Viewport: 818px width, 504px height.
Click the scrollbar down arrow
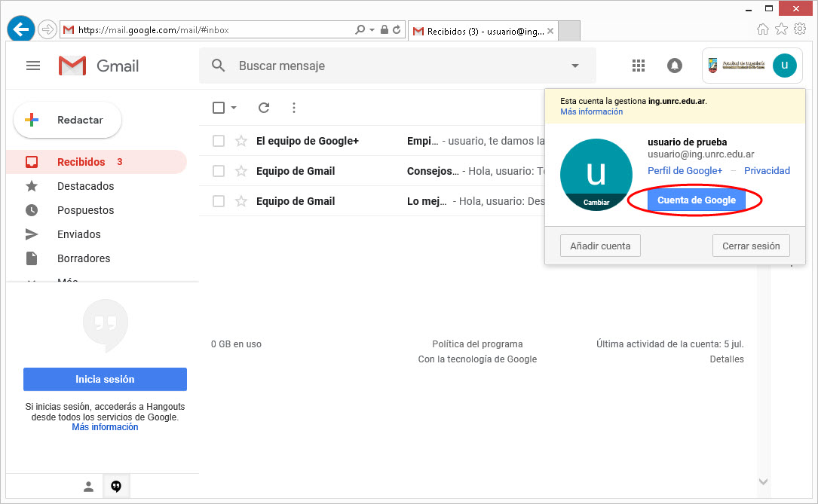click(x=763, y=481)
